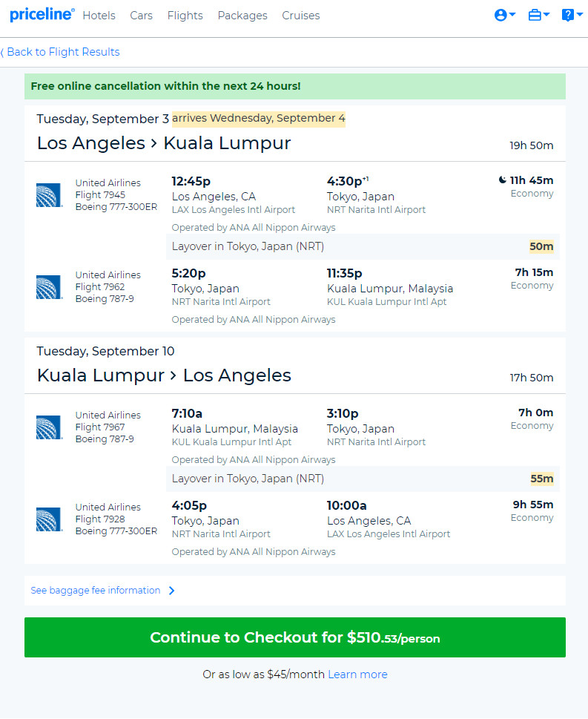Expand baggage fee information chevron
588x719 pixels.
coord(171,591)
